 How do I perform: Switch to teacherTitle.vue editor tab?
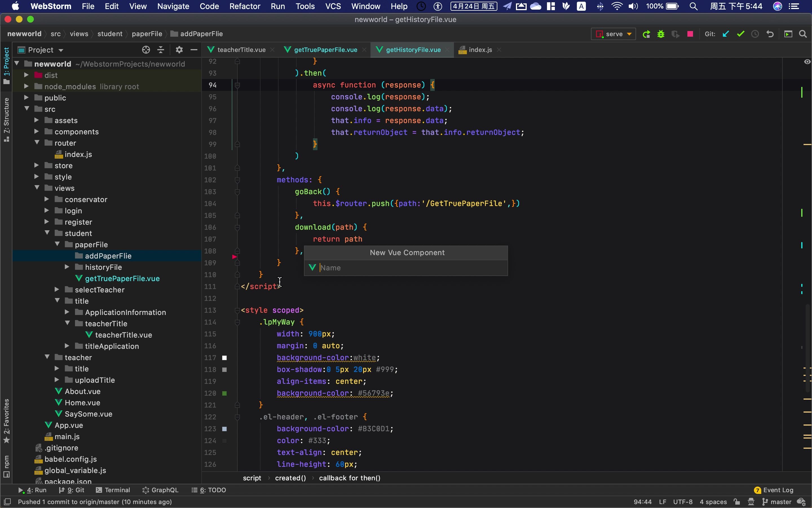pyautogui.click(x=241, y=50)
